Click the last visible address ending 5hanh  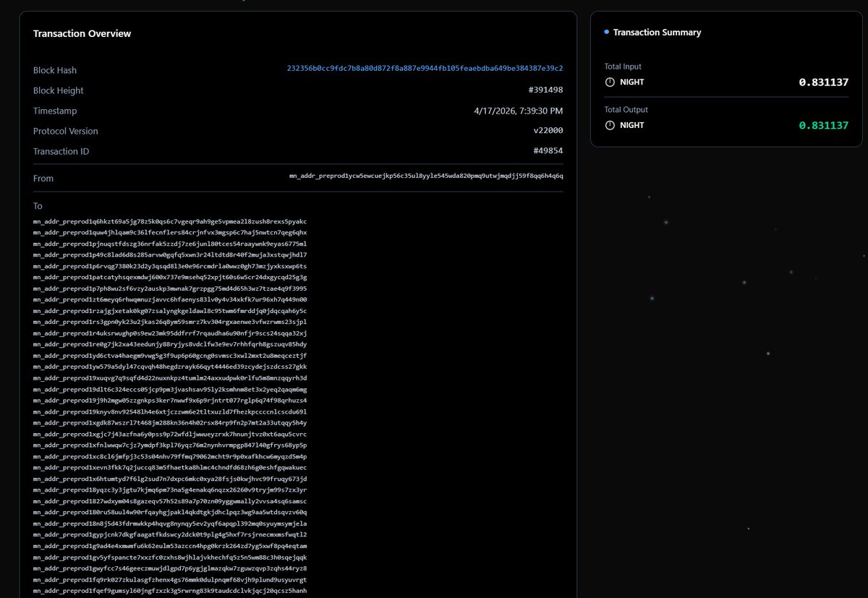[x=170, y=590]
